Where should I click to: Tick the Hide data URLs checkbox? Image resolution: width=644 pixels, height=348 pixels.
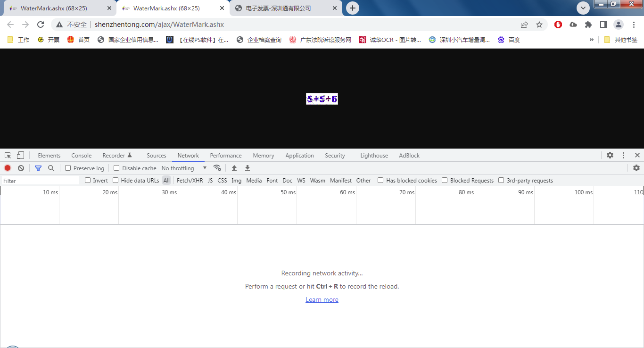point(116,180)
